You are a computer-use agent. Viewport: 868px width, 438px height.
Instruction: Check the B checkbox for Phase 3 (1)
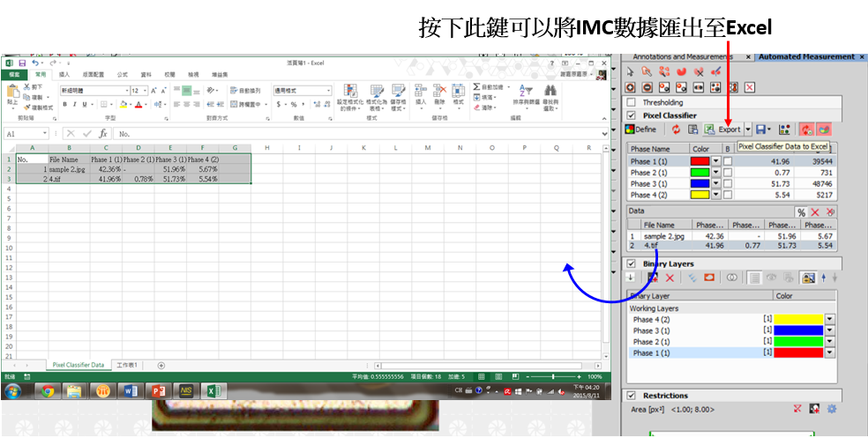click(x=728, y=183)
